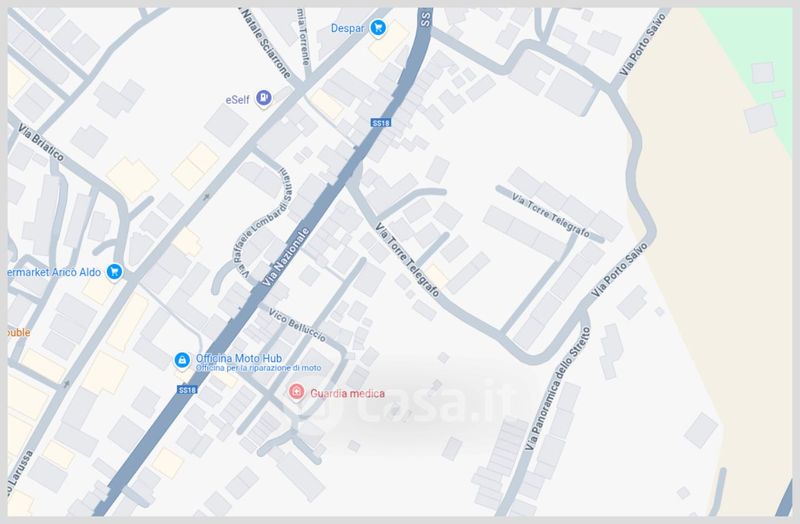Open the eSelf place label
The height and width of the screenshot is (524, 800).
click(x=237, y=99)
